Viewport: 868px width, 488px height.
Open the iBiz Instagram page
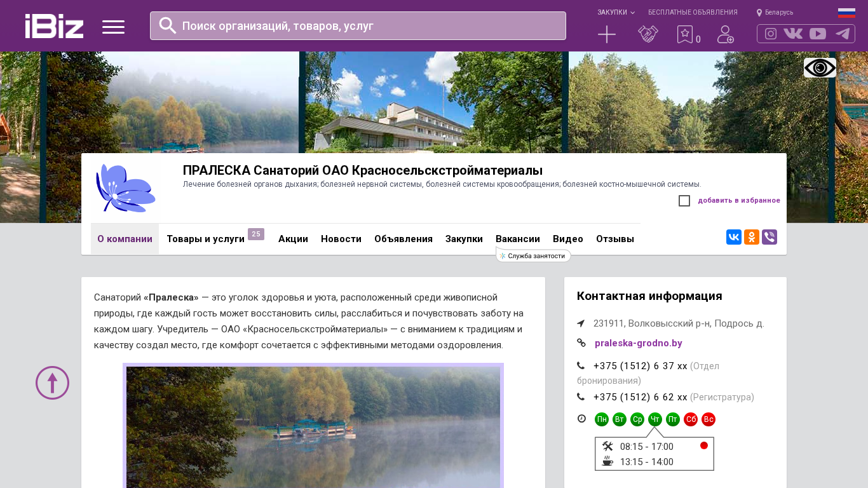click(771, 34)
